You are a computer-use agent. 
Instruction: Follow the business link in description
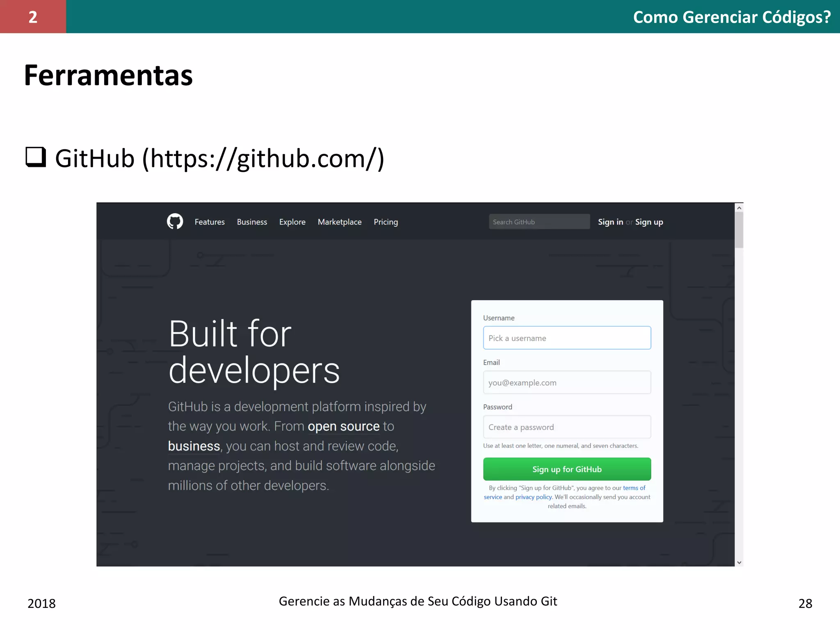point(194,446)
